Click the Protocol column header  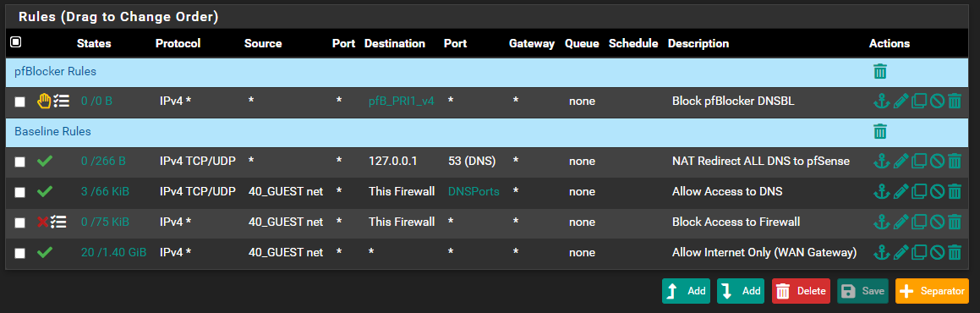click(x=178, y=44)
